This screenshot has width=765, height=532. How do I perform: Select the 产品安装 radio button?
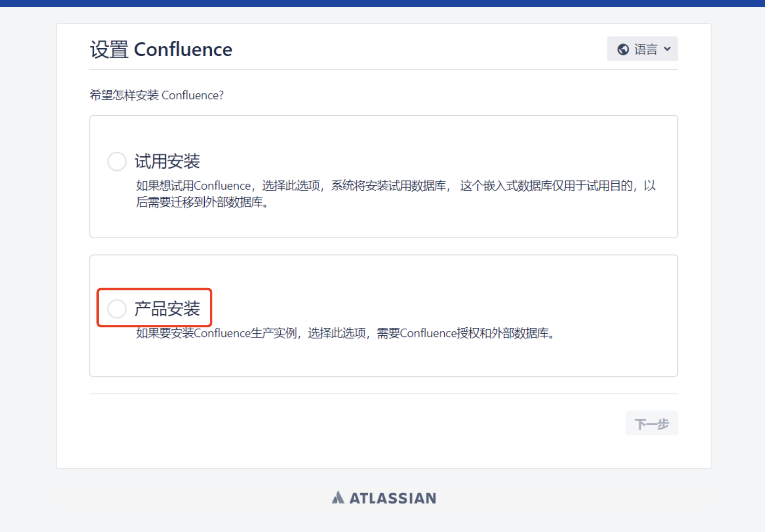[x=117, y=309]
